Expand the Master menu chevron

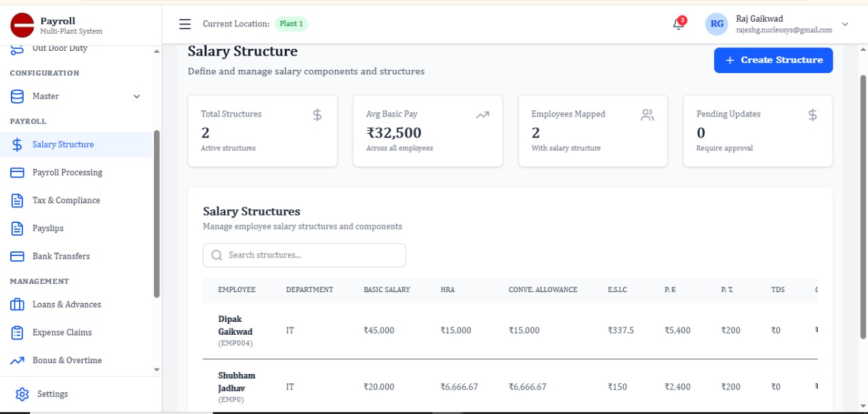coord(136,96)
